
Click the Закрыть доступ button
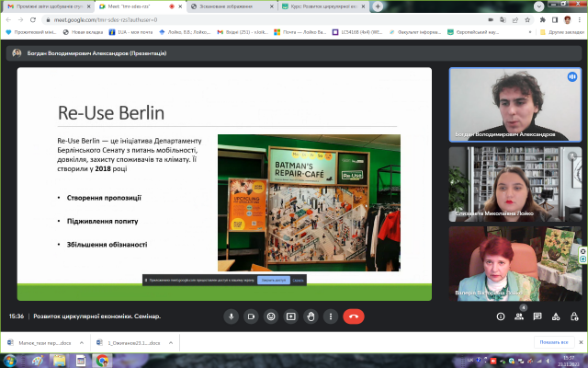click(273, 279)
